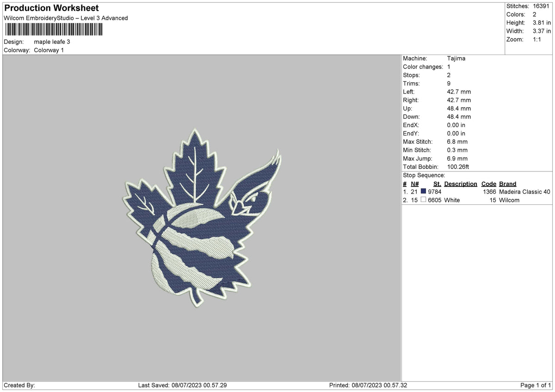Click the Wilcom brand entry
Screen dimensions: 555x392
pyautogui.click(x=510, y=200)
